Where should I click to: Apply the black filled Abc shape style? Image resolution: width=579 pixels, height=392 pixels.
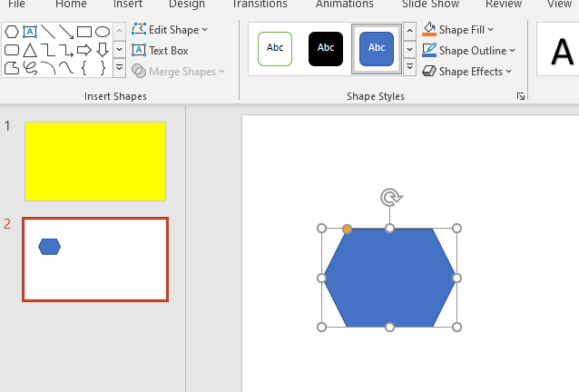coord(326,48)
